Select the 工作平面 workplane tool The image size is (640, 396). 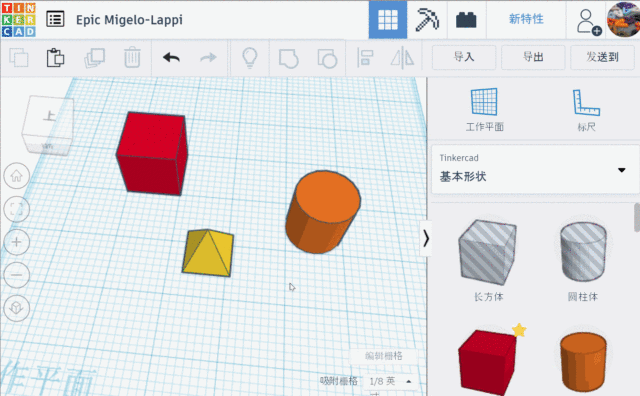pos(484,109)
